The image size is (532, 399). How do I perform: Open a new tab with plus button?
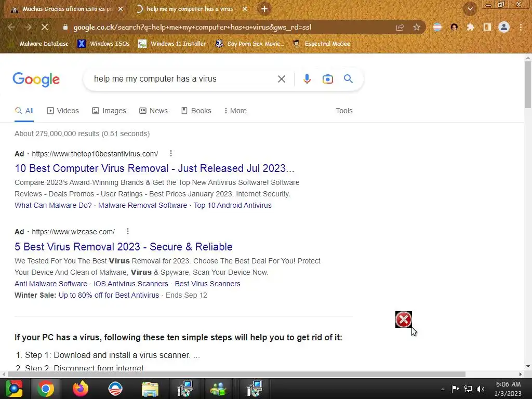(264, 9)
